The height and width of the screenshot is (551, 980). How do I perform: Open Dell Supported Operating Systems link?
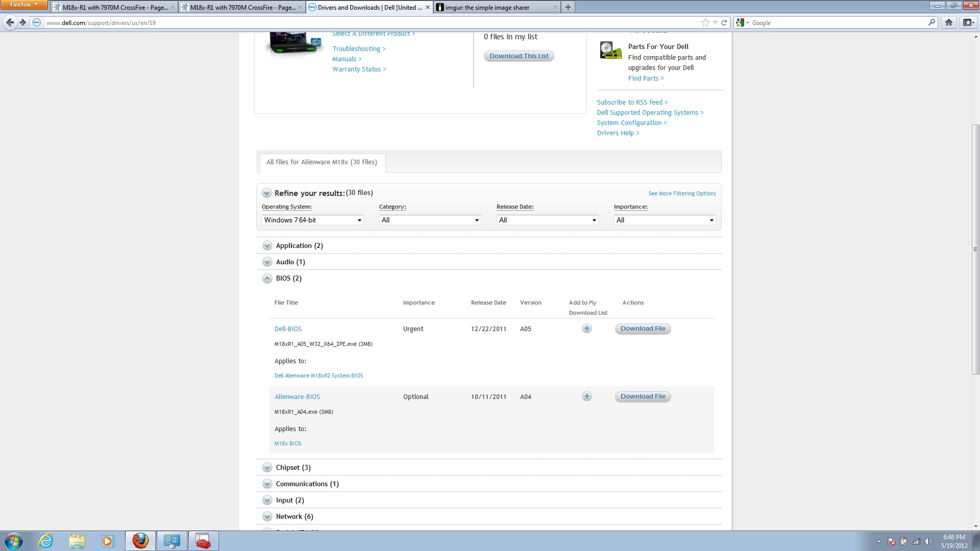click(650, 113)
